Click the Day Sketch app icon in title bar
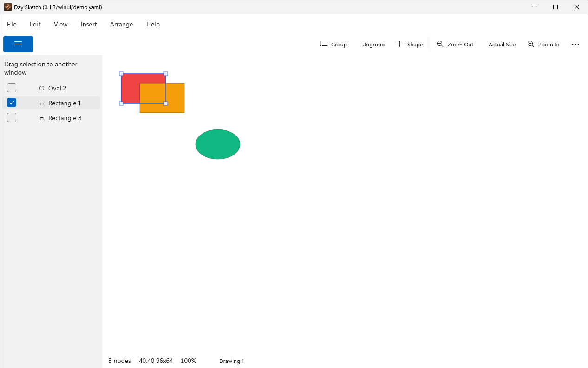The image size is (588, 368). [x=8, y=7]
